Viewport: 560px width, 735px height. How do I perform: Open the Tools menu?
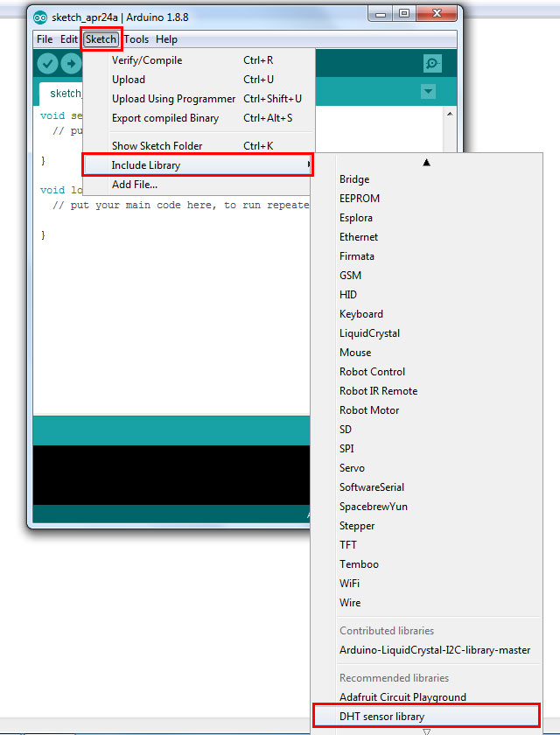(x=136, y=39)
